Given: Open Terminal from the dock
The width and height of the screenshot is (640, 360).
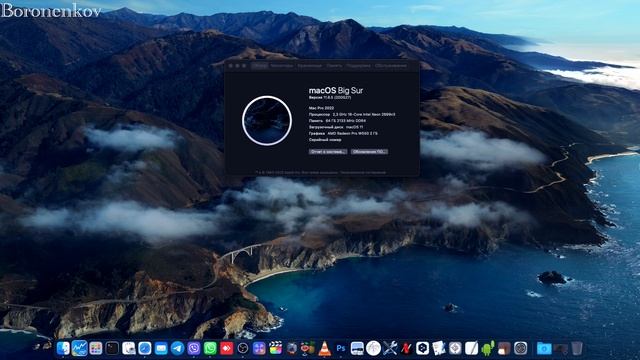Looking at the screenshot, I should pyautogui.click(x=112, y=348).
